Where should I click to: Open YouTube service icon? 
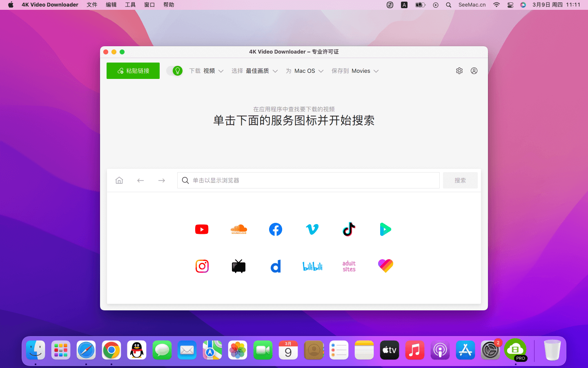click(202, 229)
